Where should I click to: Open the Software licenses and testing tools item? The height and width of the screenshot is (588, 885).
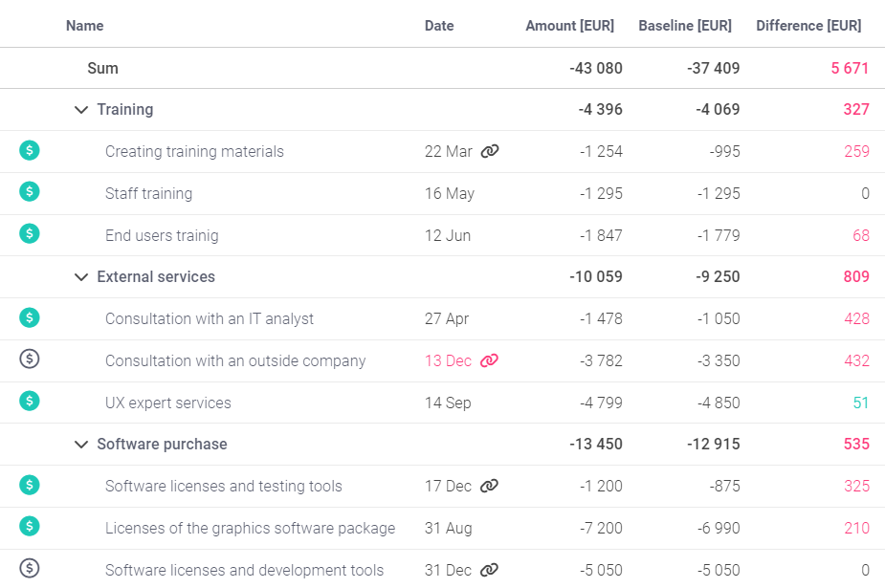pos(223,486)
